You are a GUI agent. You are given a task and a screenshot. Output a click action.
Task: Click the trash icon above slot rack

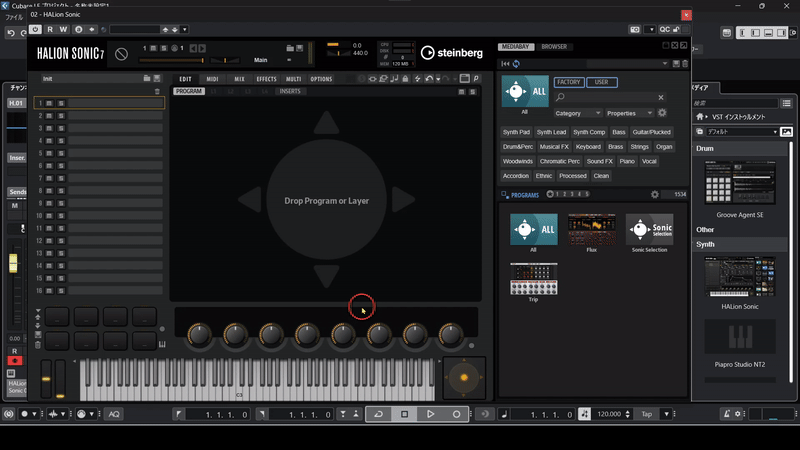point(157,91)
